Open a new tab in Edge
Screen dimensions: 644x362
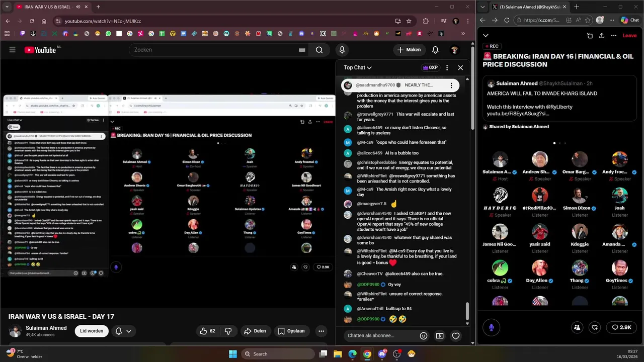(577, 7)
